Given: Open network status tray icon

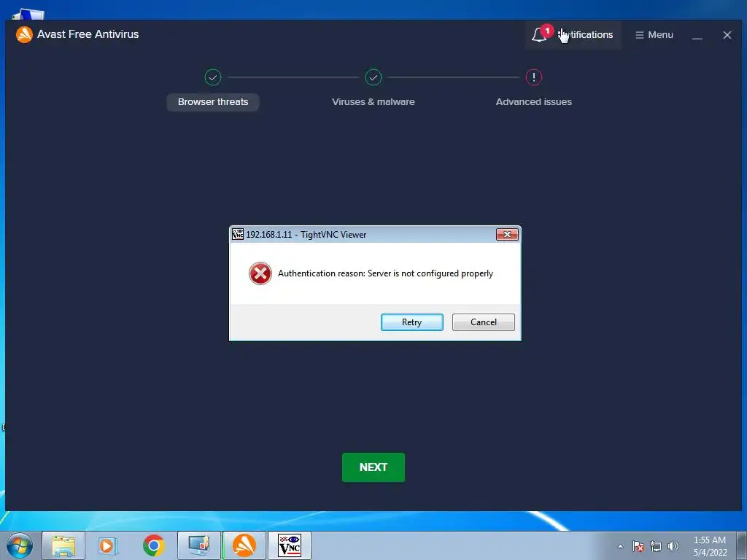Looking at the screenshot, I should coord(656,546).
